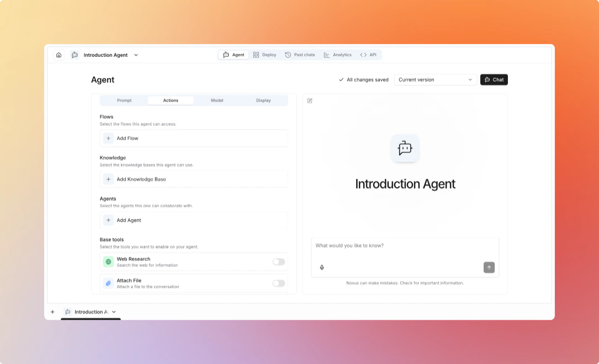The image size is (599, 364).
Task: Enable the Web Research toggle
Action: 278,261
